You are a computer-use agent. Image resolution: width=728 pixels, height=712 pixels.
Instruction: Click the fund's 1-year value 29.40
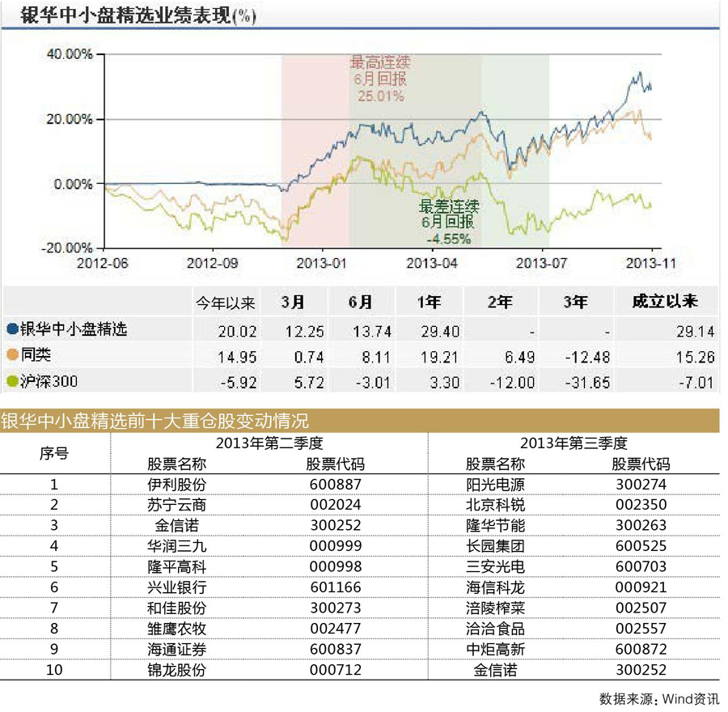[440, 332]
